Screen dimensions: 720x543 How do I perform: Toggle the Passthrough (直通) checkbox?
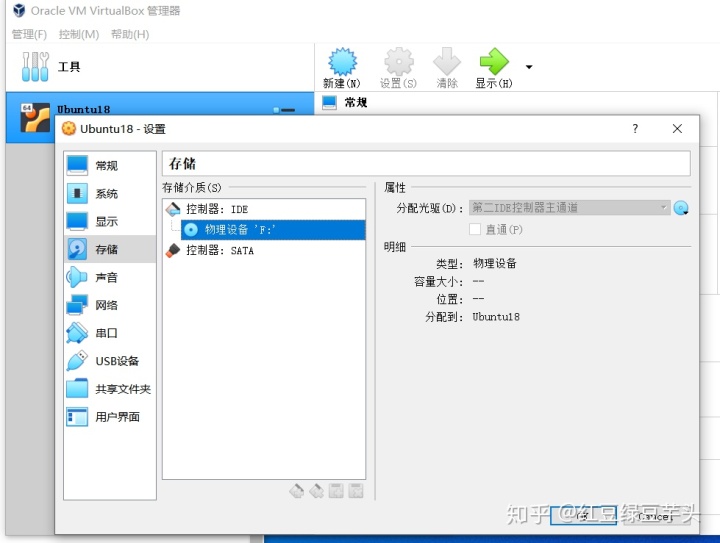pos(475,229)
